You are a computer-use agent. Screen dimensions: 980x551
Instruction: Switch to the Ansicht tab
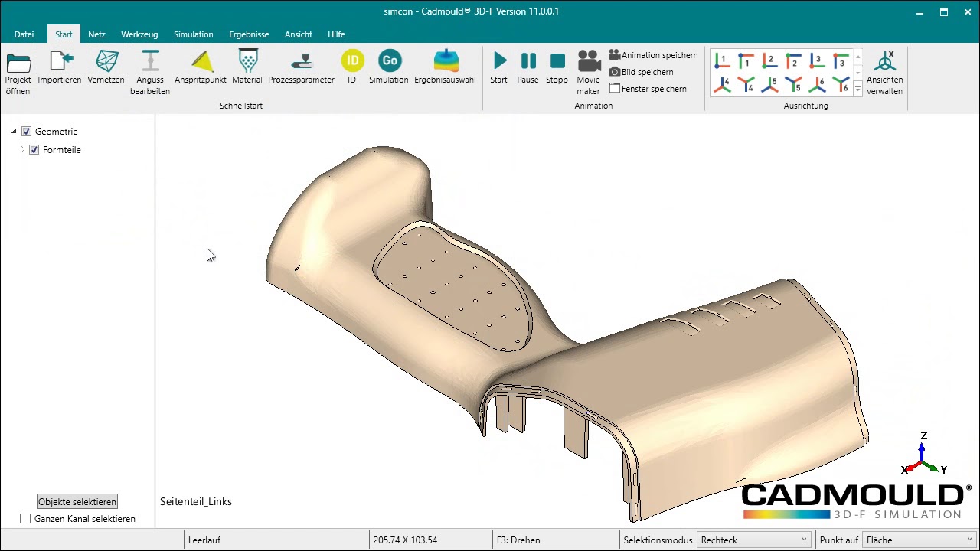pos(299,34)
